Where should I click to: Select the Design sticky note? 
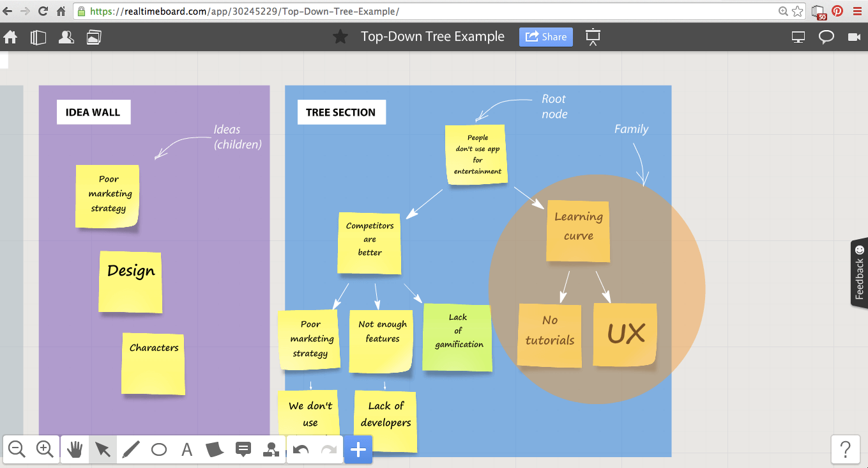(130, 281)
